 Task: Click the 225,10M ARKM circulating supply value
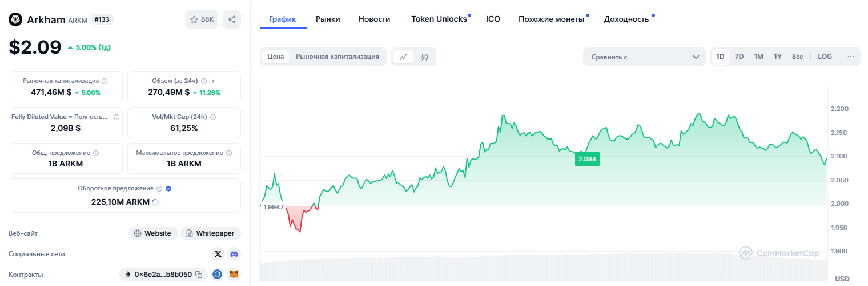[x=120, y=202]
